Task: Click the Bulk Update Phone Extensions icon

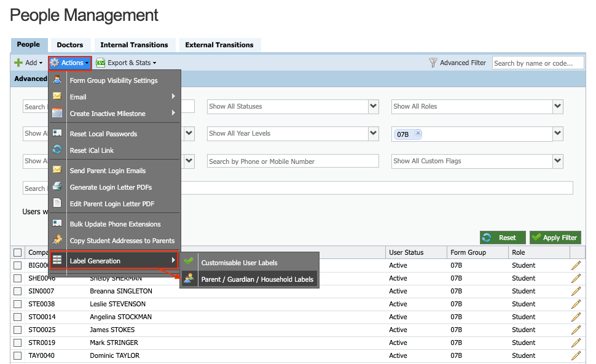Action: (57, 223)
